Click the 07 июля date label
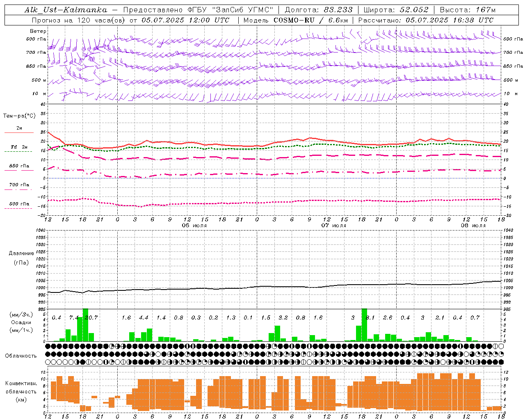Screen dimensions: 525x420 point(334,226)
